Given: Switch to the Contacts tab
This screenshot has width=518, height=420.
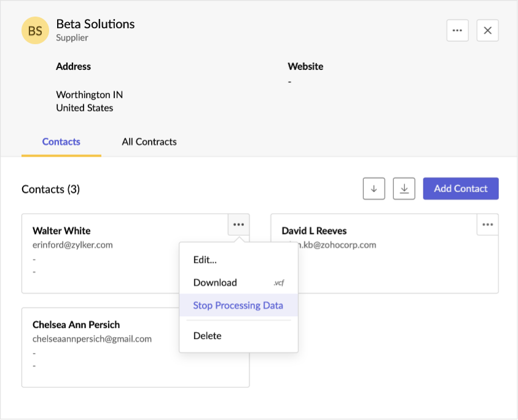Looking at the screenshot, I should (61, 142).
